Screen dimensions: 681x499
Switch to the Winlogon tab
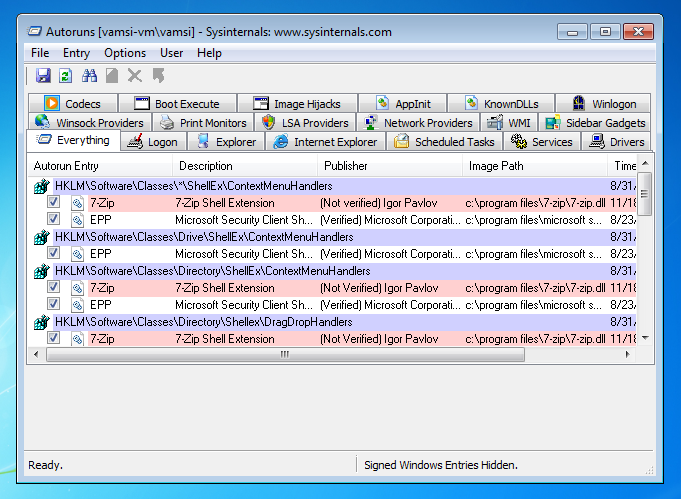pyautogui.click(x=603, y=103)
